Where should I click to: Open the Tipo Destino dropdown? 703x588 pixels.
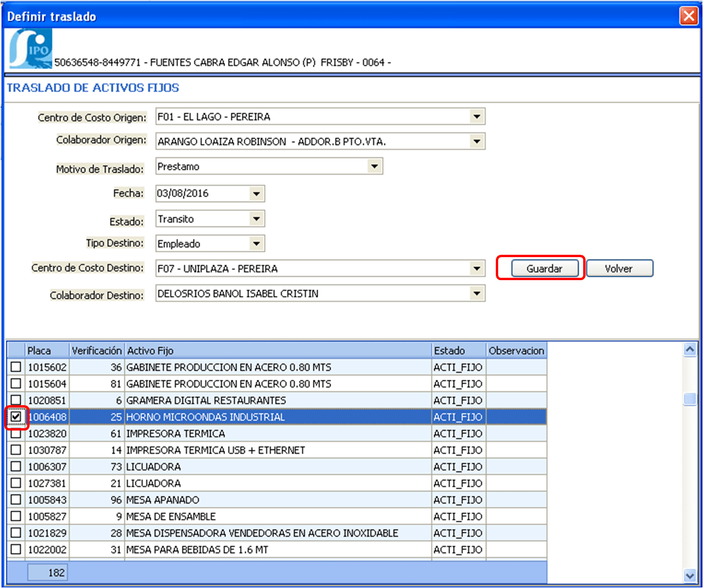[256, 244]
